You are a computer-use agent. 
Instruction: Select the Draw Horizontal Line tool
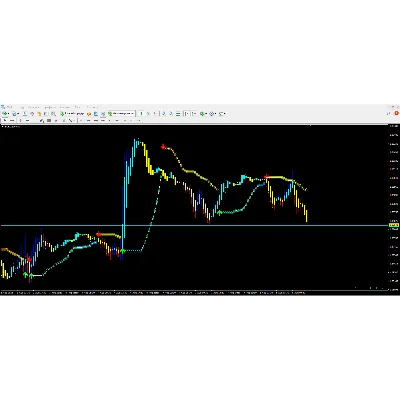tap(27, 120)
